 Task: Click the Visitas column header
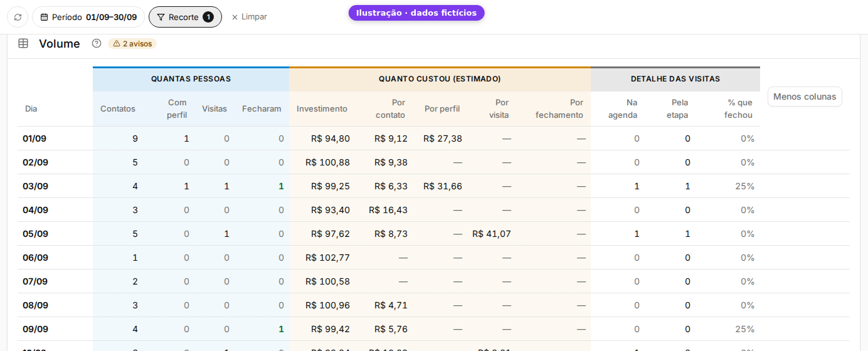pos(214,108)
